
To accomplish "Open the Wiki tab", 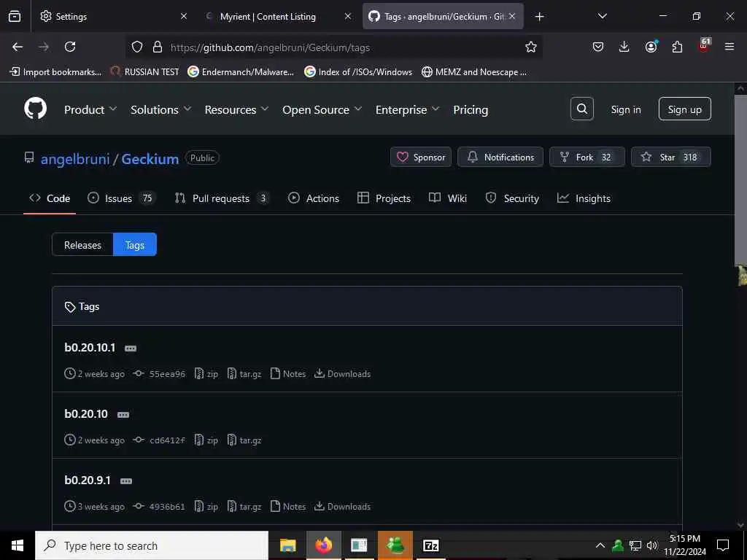I will tap(448, 198).
